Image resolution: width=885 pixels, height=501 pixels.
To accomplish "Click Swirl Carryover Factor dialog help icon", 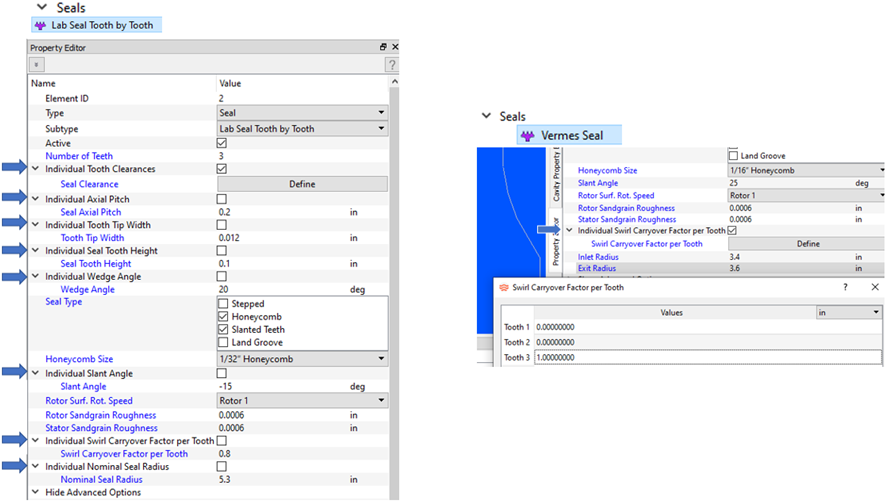I will 847,287.
